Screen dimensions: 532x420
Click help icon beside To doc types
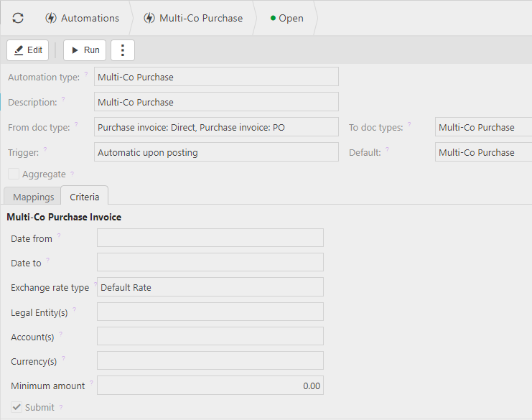click(x=410, y=124)
